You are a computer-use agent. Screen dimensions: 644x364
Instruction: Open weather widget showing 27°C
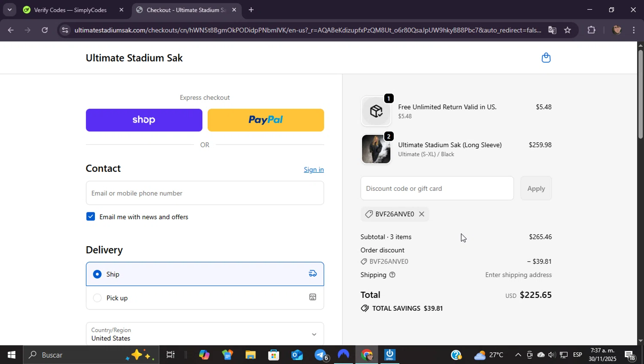coord(489,355)
